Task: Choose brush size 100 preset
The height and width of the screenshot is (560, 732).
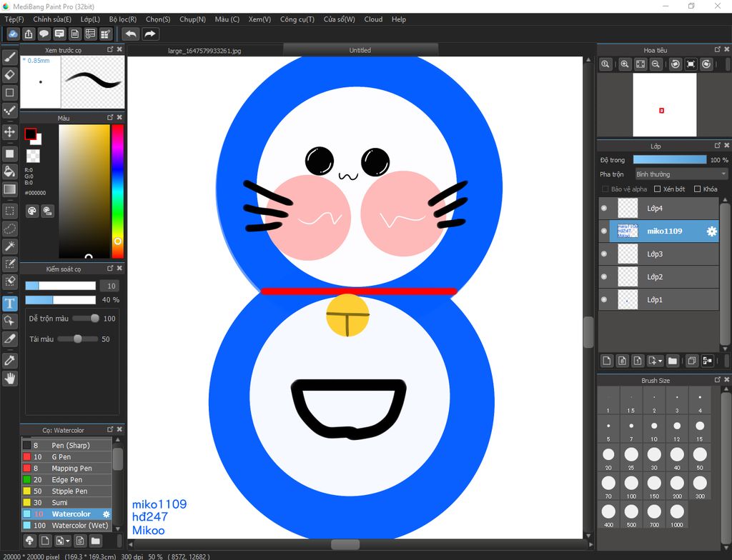Action: pyautogui.click(x=631, y=486)
